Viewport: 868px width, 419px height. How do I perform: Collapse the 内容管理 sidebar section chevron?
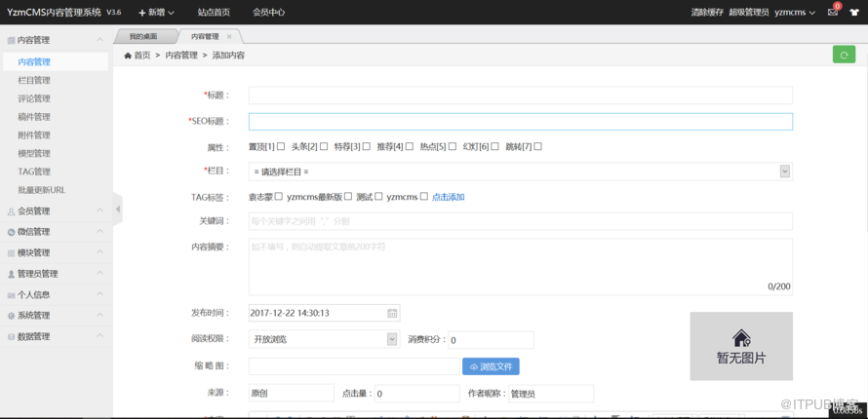click(x=99, y=40)
